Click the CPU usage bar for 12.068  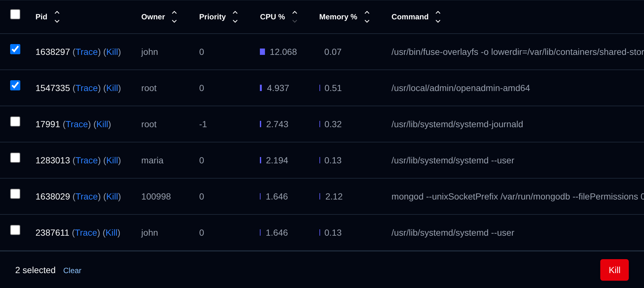coord(262,52)
